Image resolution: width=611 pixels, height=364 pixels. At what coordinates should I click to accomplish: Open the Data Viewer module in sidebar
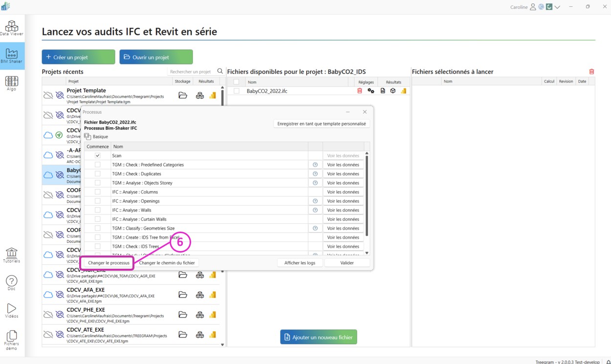coord(12,28)
